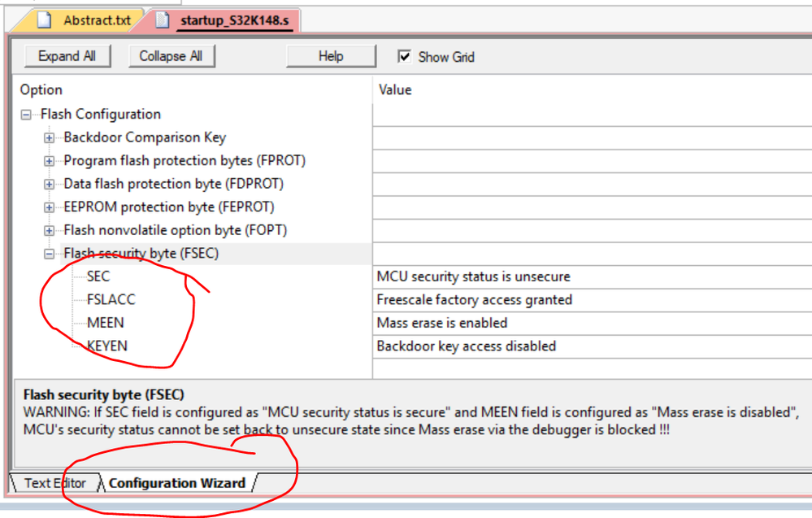Click the KEYEN backdoor key access value
812x518 pixels.
tap(466, 346)
